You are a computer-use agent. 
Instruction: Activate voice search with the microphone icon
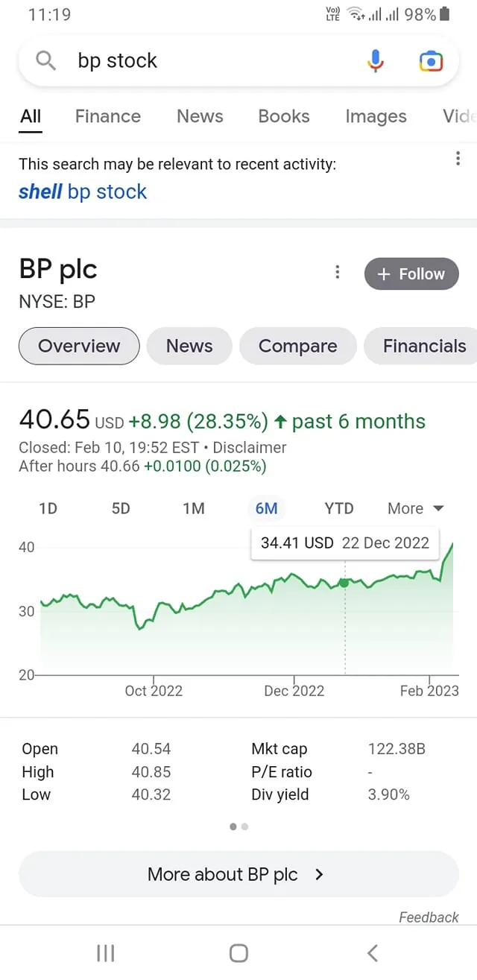point(375,60)
